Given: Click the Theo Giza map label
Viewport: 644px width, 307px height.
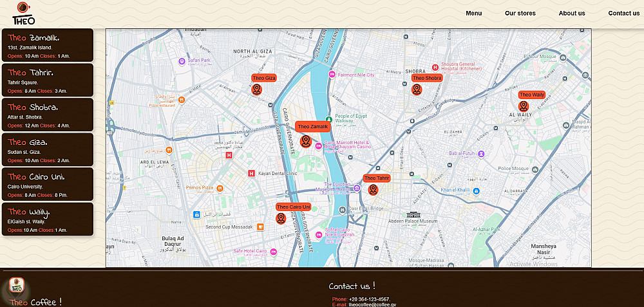Looking at the screenshot, I should click(x=264, y=78).
